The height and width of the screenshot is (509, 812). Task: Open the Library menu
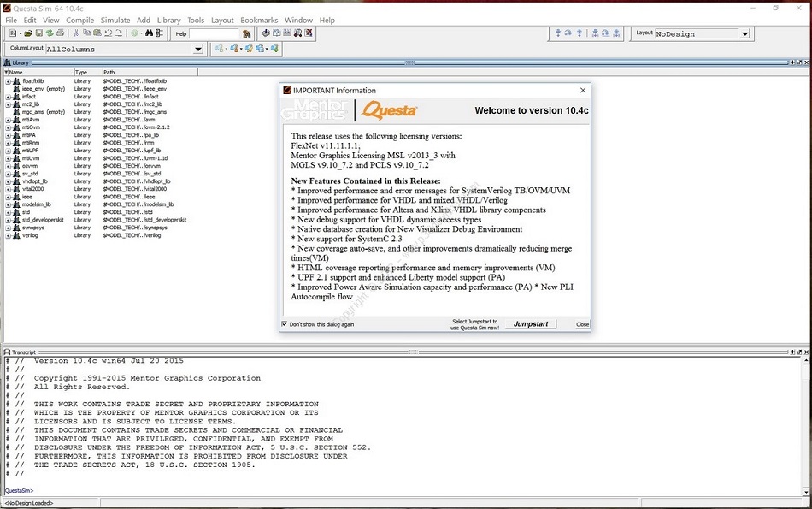click(x=169, y=21)
